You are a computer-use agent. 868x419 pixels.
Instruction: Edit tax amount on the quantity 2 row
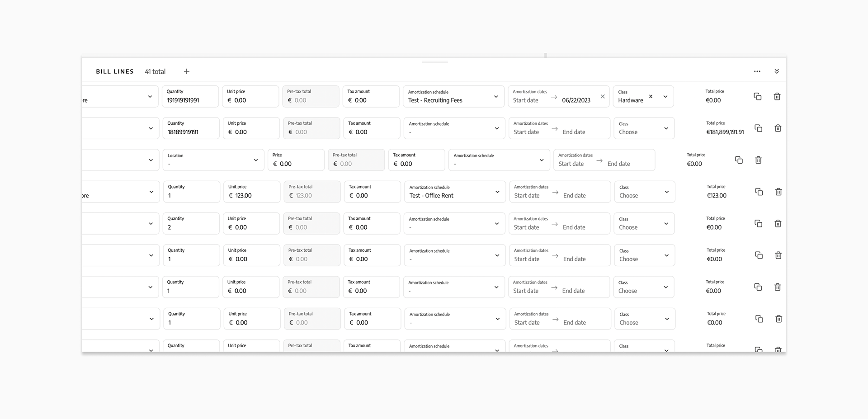click(x=372, y=223)
